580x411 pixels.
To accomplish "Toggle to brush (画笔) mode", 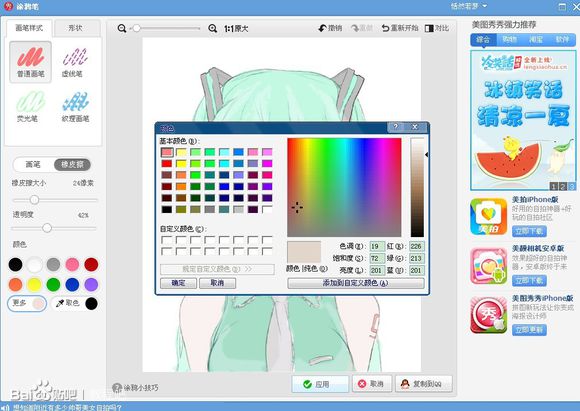I will [33, 164].
